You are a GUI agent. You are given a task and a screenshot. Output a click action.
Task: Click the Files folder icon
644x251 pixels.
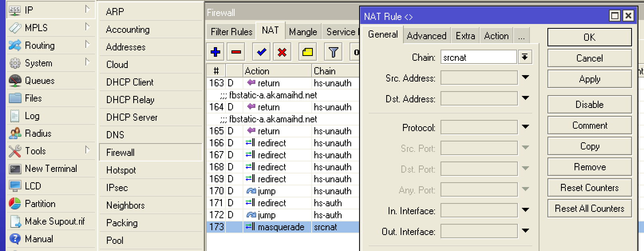15,98
